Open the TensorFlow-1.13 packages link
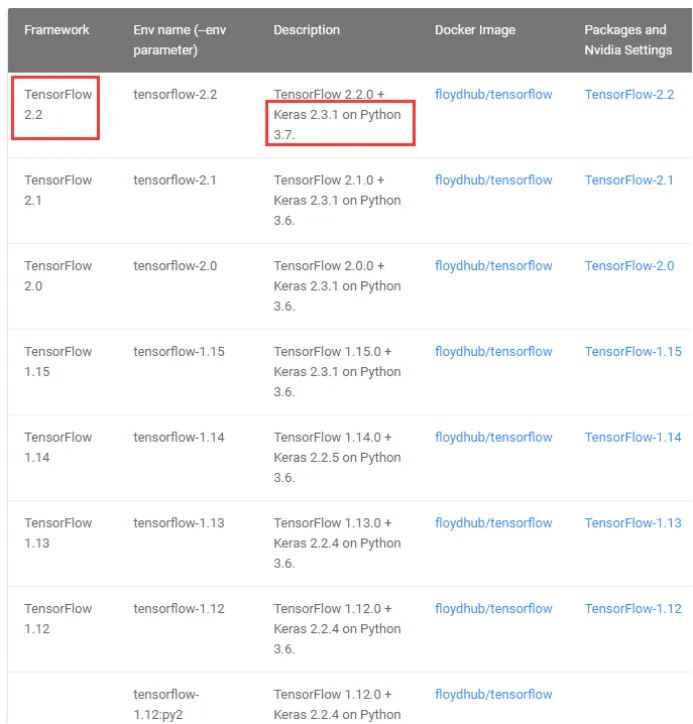 [633, 523]
